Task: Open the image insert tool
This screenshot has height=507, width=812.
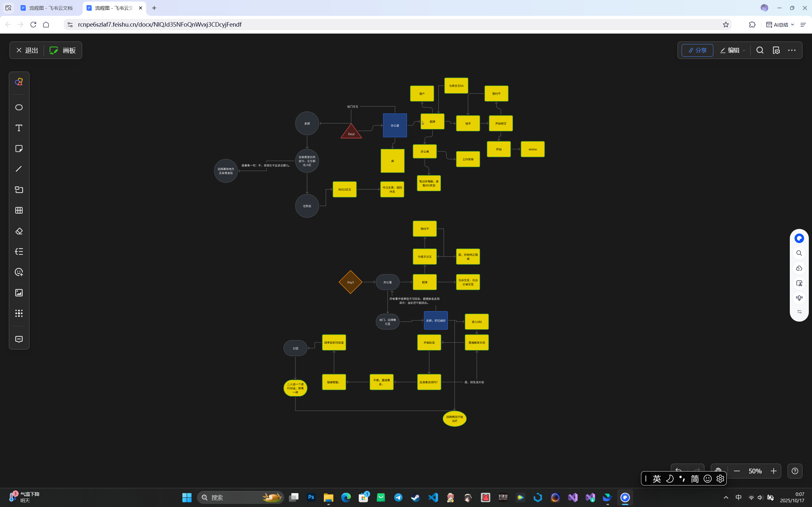Action: (x=19, y=293)
